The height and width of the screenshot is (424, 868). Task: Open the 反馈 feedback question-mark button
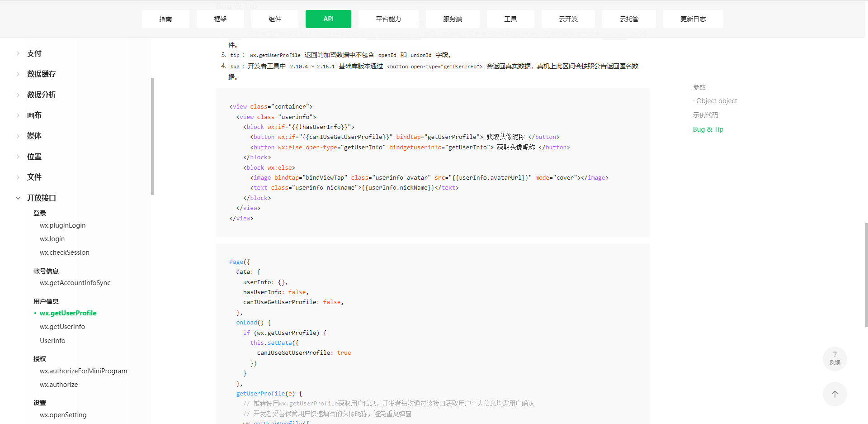tap(835, 359)
